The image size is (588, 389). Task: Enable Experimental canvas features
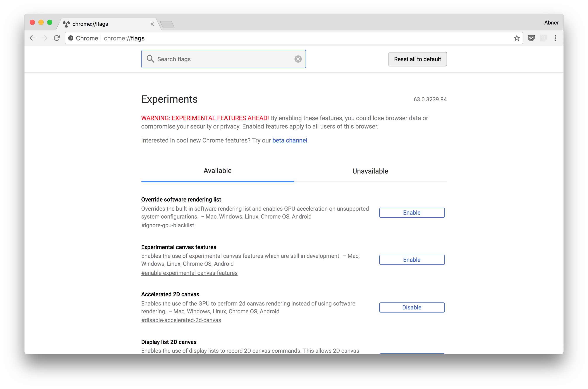tap(412, 260)
